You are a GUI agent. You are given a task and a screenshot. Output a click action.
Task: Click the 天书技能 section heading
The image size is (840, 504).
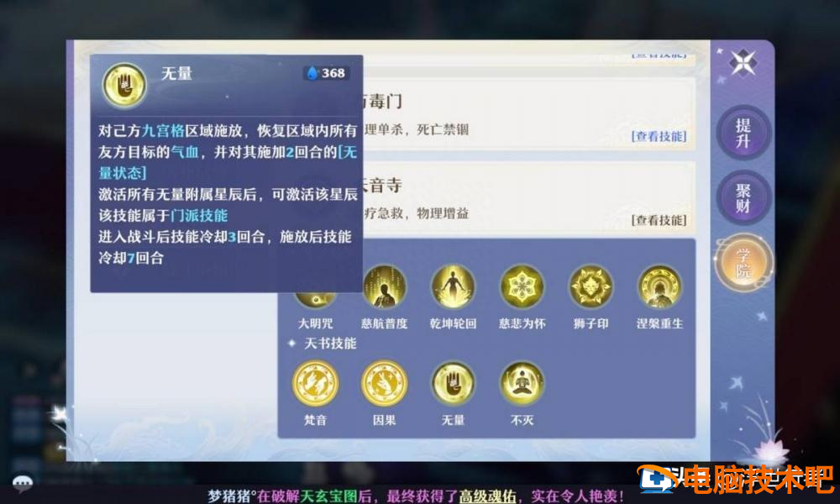pyautogui.click(x=330, y=344)
